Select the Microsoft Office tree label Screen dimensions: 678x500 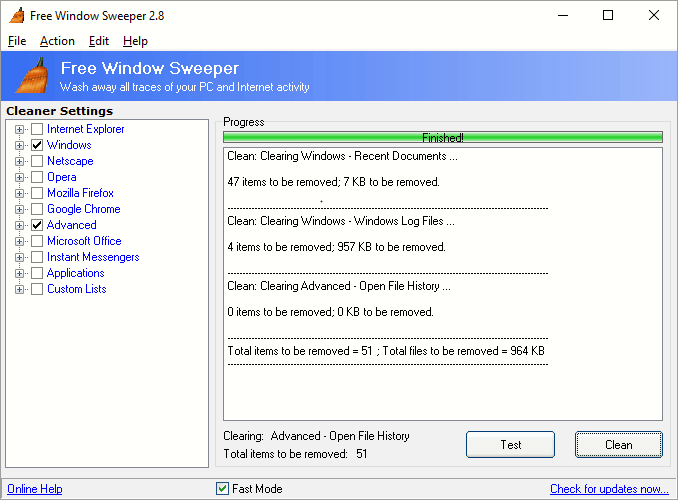click(x=84, y=241)
